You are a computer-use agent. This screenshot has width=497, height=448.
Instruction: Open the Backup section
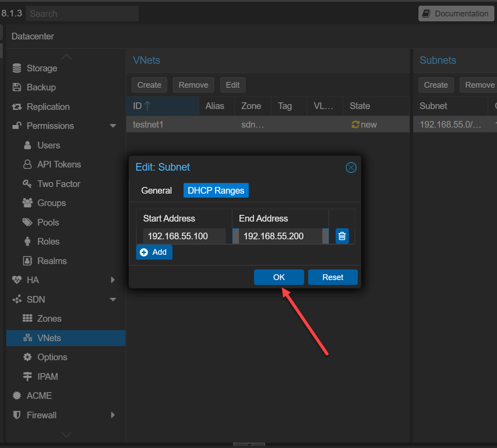point(41,87)
